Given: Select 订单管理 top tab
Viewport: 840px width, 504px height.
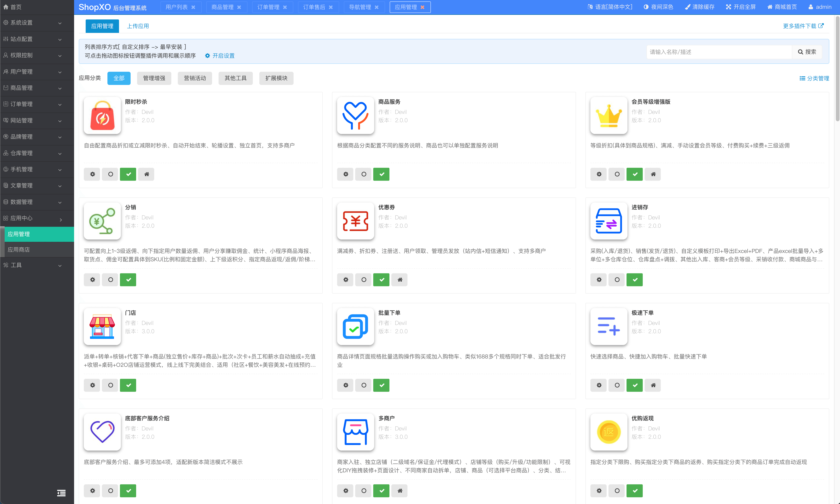Looking at the screenshot, I should click(x=268, y=7).
